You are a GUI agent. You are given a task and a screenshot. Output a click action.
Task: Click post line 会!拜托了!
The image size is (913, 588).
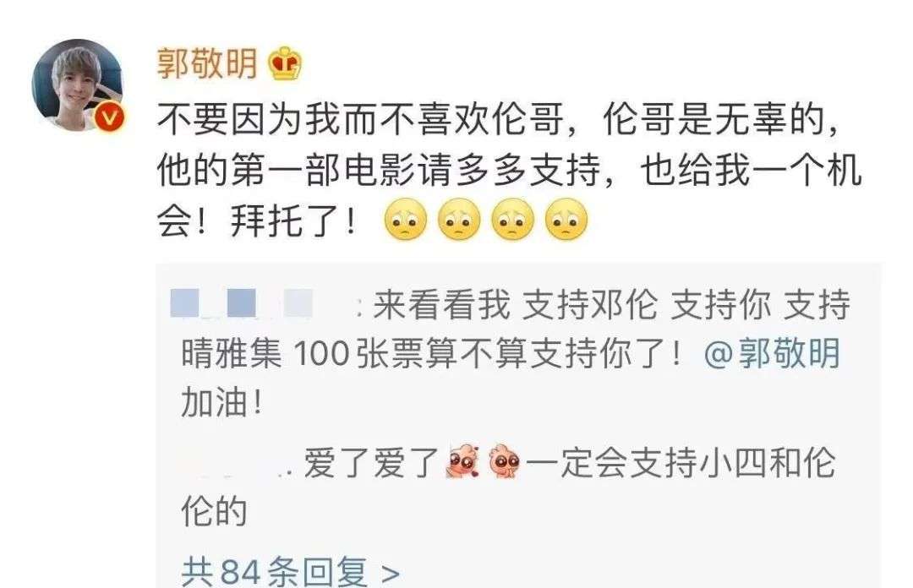click(x=256, y=220)
